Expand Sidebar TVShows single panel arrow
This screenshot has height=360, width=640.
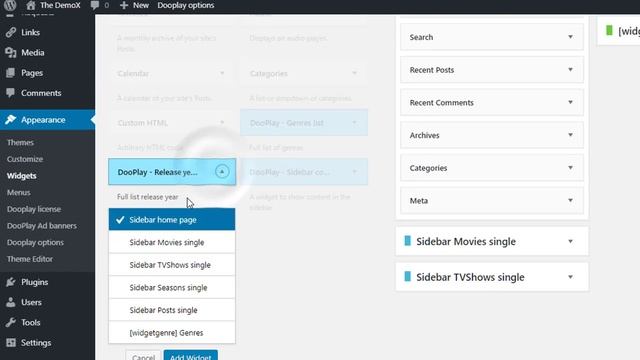tap(570, 277)
